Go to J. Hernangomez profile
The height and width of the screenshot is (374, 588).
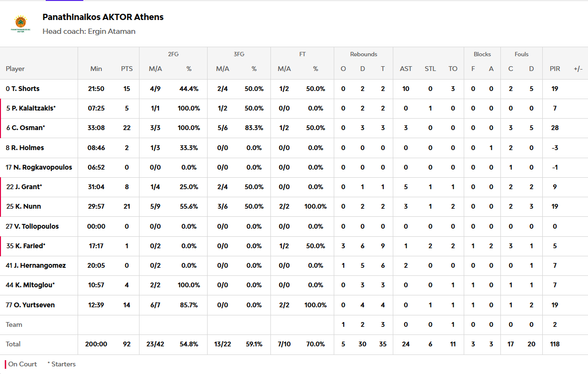coord(40,265)
